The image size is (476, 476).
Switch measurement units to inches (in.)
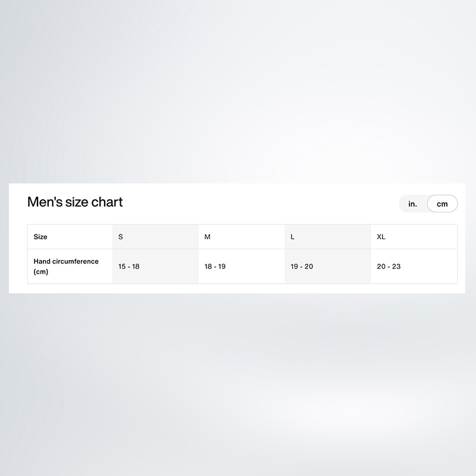[412, 203]
